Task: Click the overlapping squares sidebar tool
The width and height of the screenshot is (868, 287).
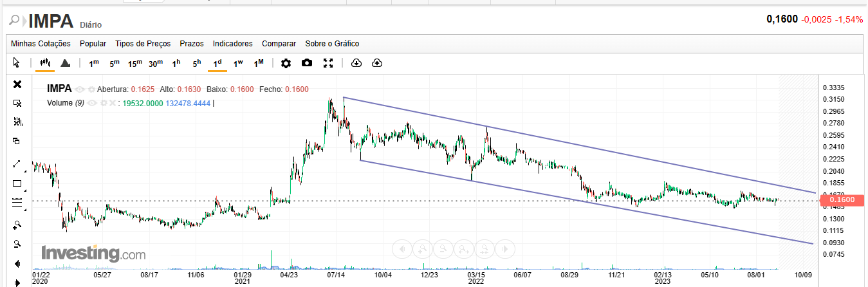Action: click(x=17, y=141)
